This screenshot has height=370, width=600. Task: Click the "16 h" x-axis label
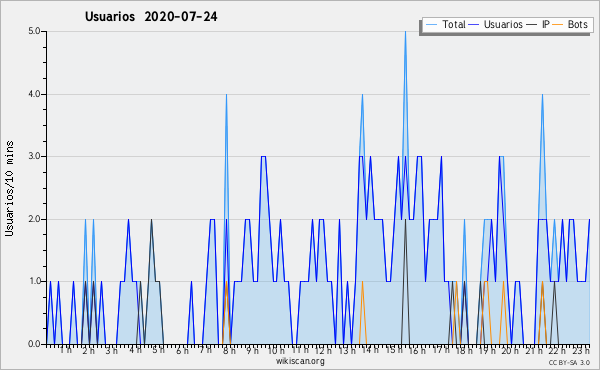coord(417,351)
